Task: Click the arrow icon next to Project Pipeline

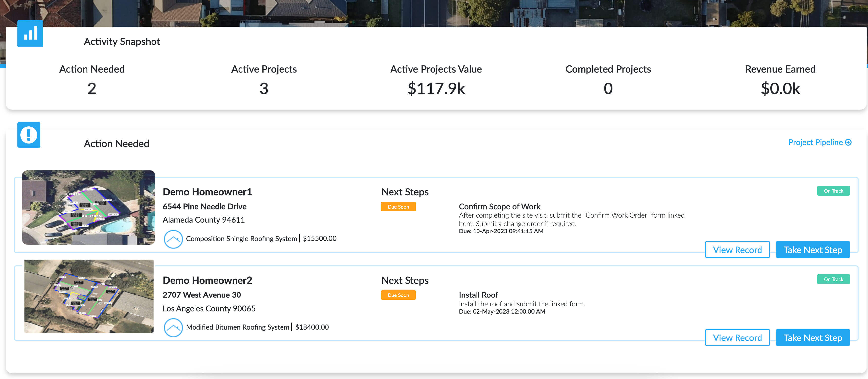Action: click(x=849, y=143)
